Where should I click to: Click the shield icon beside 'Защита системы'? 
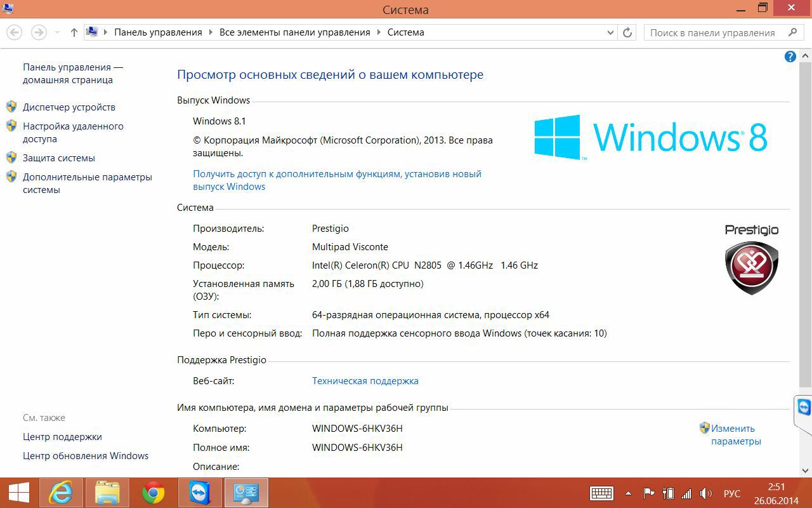pyautogui.click(x=11, y=157)
